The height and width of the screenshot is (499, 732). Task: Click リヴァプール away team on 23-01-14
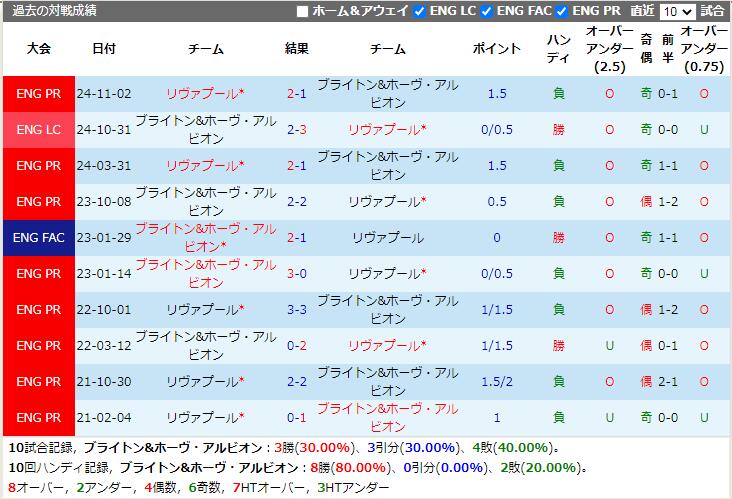387,274
